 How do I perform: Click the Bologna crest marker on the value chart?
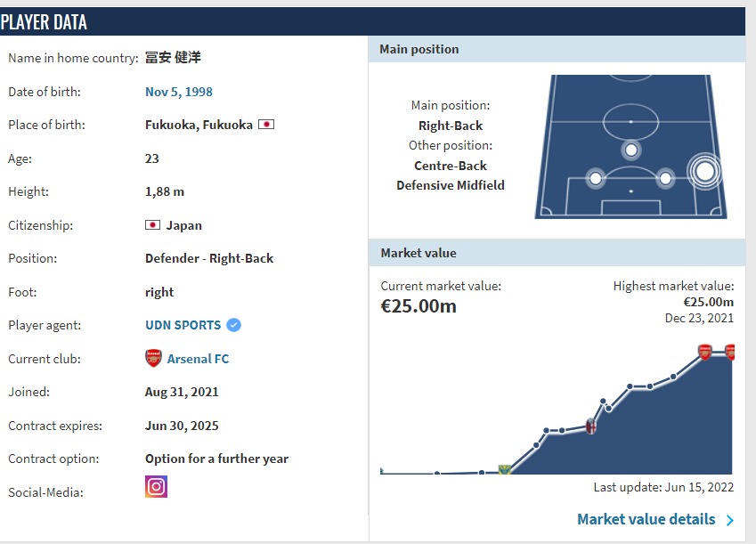[x=590, y=426]
